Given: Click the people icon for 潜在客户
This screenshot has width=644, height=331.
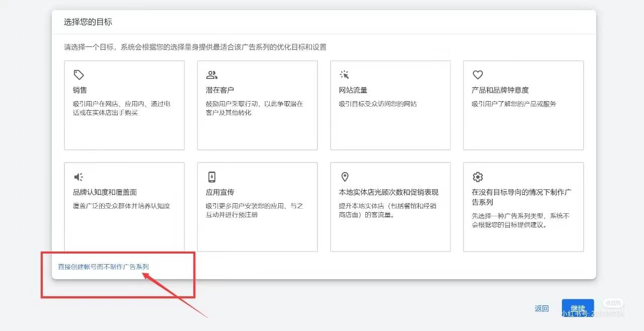Looking at the screenshot, I should [212, 75].
